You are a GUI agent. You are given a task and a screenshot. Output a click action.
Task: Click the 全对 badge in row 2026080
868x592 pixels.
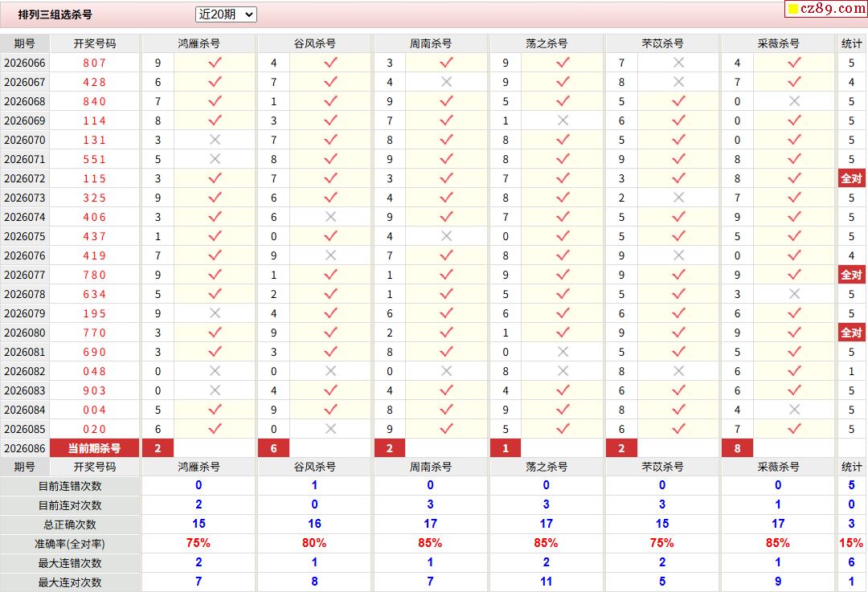[851, 333]
